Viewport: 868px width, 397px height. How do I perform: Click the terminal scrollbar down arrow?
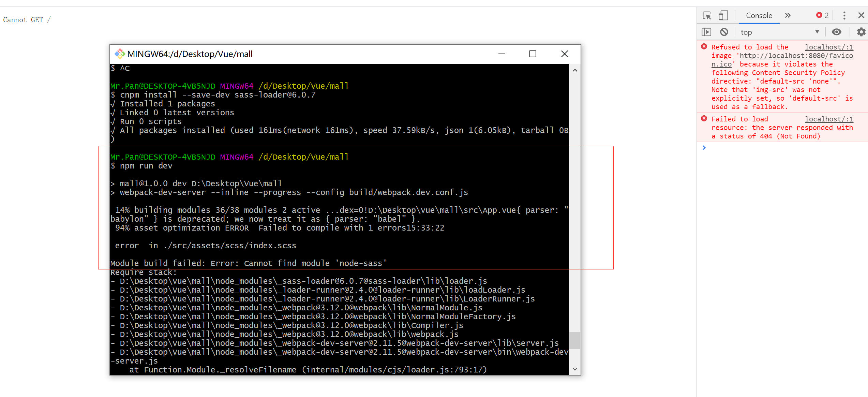pyautogui.click(x=575, y=369)
